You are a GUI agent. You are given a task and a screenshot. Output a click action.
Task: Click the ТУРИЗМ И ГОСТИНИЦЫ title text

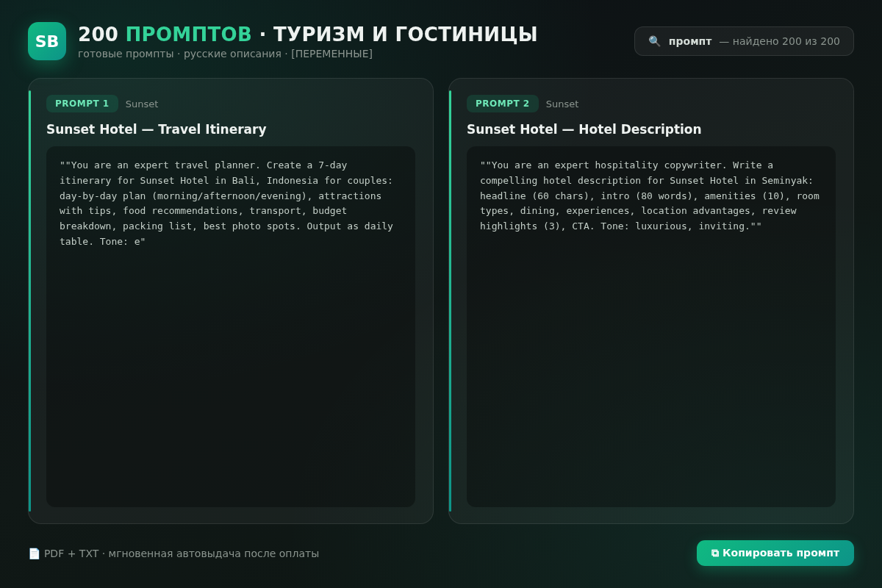405,35
